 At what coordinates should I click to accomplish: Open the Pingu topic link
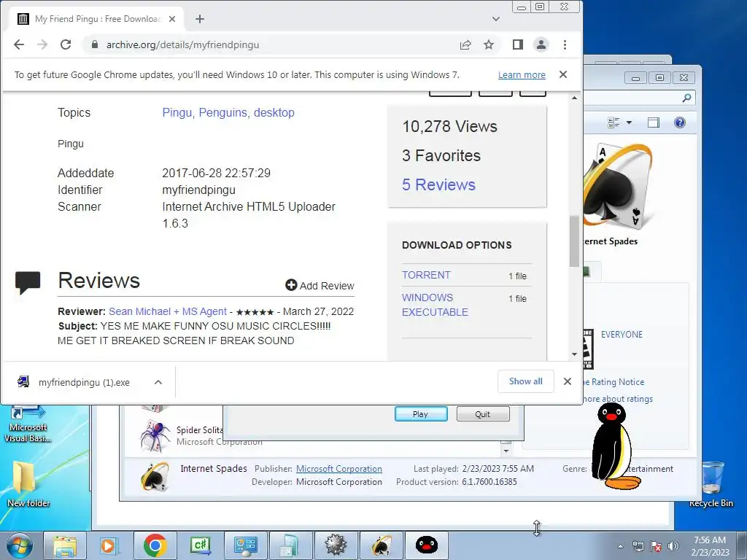click(x=177, y=113)
